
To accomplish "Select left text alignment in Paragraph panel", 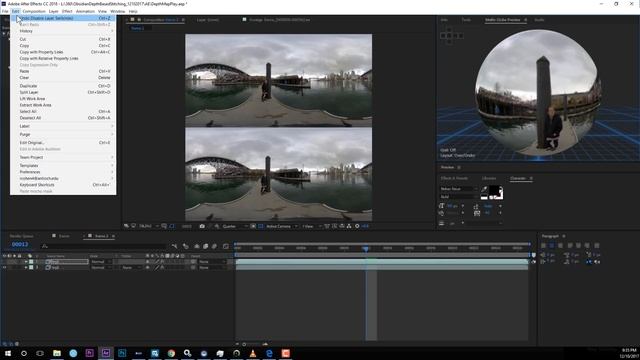I will click(543, 246).
